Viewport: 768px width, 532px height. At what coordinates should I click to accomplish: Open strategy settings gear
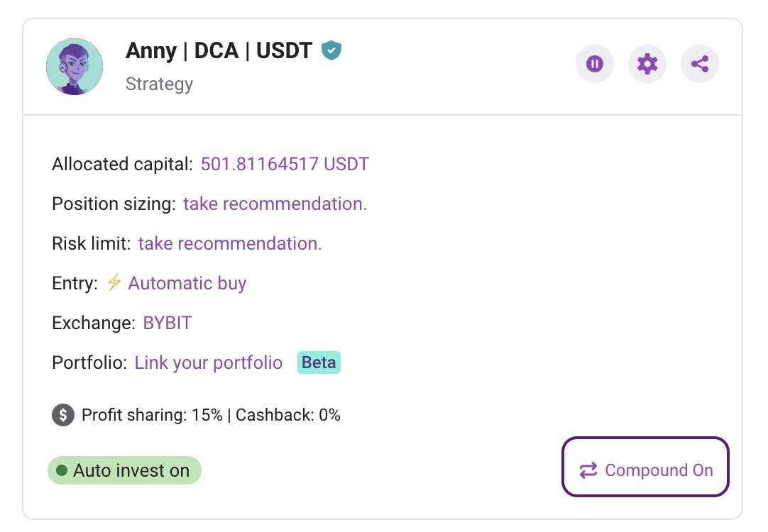coord(647,64)
